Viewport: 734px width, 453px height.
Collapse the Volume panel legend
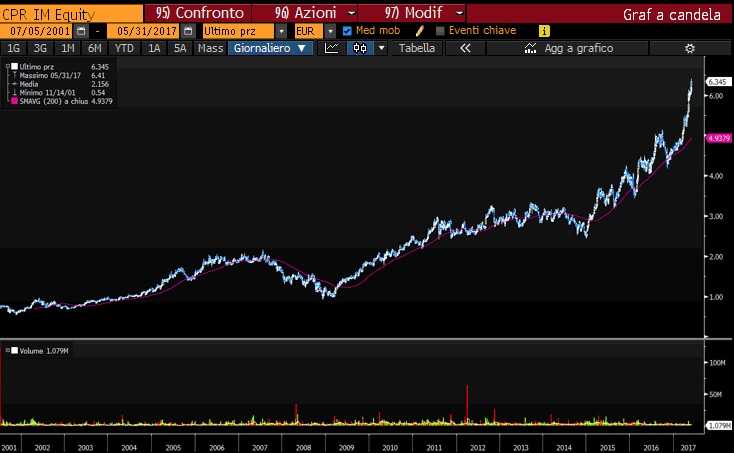click(x=6, y=350)
